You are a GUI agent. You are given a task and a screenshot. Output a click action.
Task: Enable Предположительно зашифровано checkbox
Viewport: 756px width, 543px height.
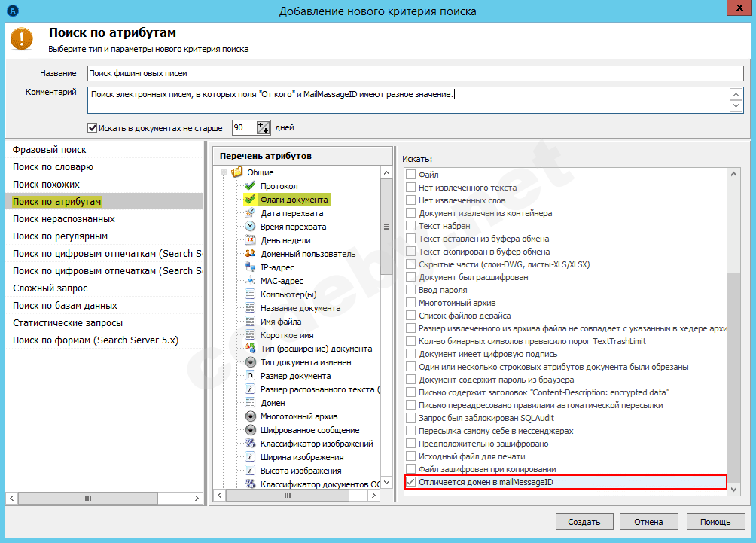tap(411, 443)
